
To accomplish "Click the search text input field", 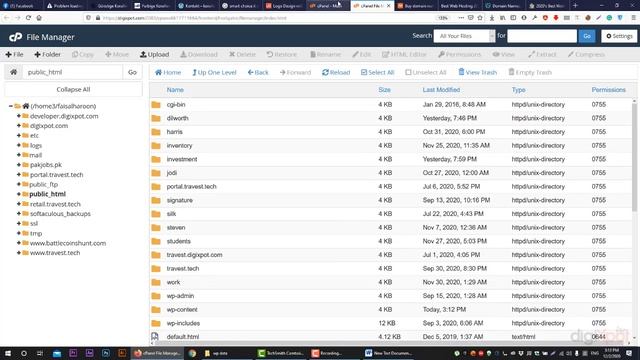I will pos(542,36).
